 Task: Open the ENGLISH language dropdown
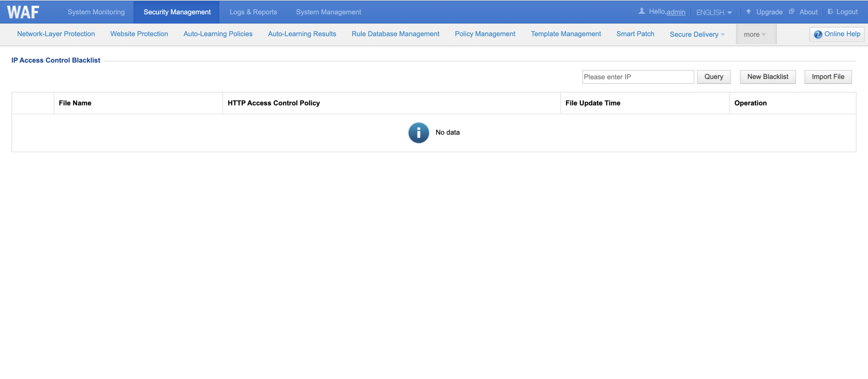[714, 12]
